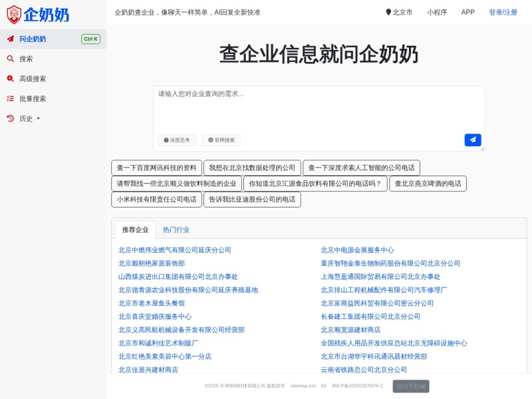Open the 问企奶奶 sidebar item
The image size is (532, 399).
point(53,39)
